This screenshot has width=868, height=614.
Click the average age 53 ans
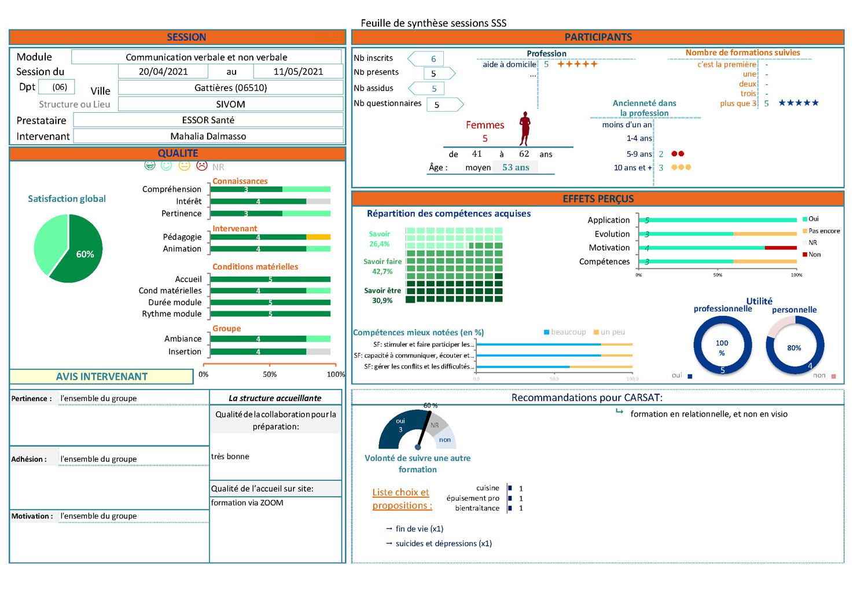(516, 167)
